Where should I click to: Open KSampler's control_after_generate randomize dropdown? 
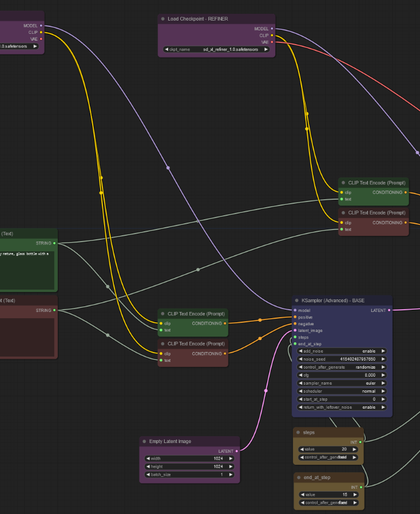point(341,367)
